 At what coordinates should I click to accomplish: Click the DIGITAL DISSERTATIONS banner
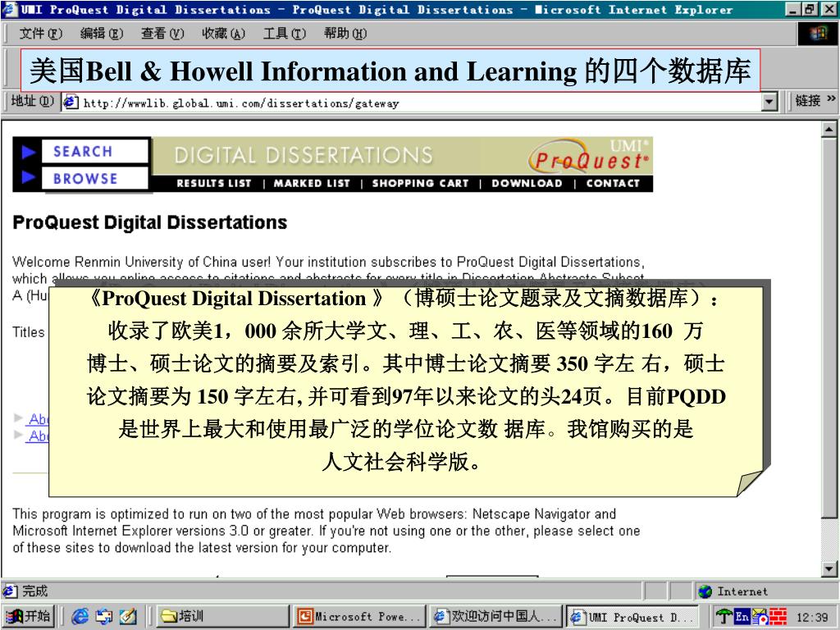tap(304, 155)
